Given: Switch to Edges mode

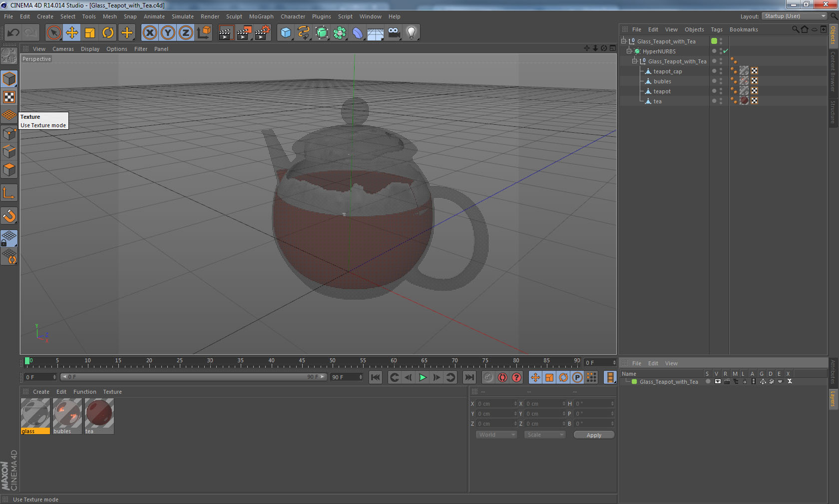Looking at the screenshot, I should [x=9, y=151].
